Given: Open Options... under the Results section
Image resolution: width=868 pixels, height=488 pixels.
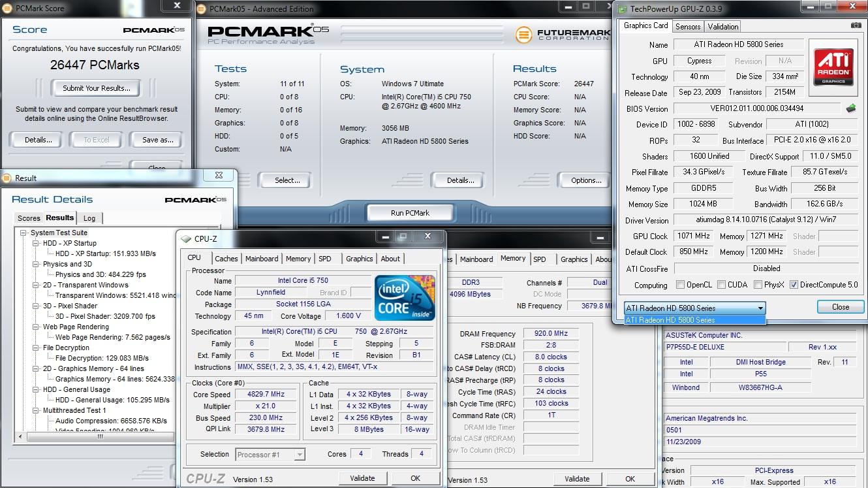Looking at the screenshot, I should click(586, 180).
